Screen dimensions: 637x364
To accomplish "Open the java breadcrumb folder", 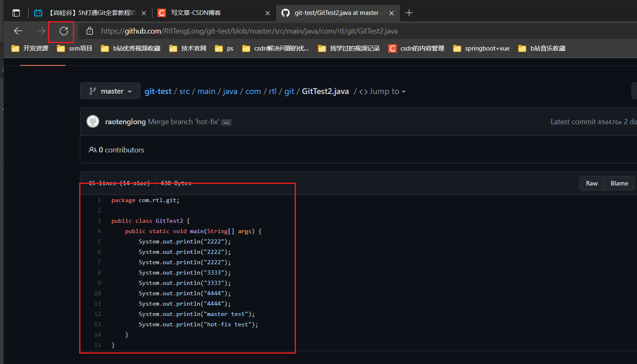I will [230, 91].
